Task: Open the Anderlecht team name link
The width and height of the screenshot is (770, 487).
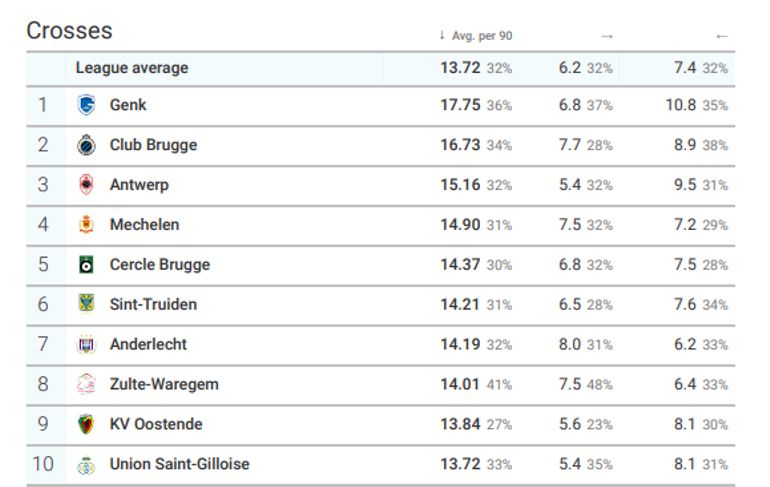Action: click(x=148, y=344)
